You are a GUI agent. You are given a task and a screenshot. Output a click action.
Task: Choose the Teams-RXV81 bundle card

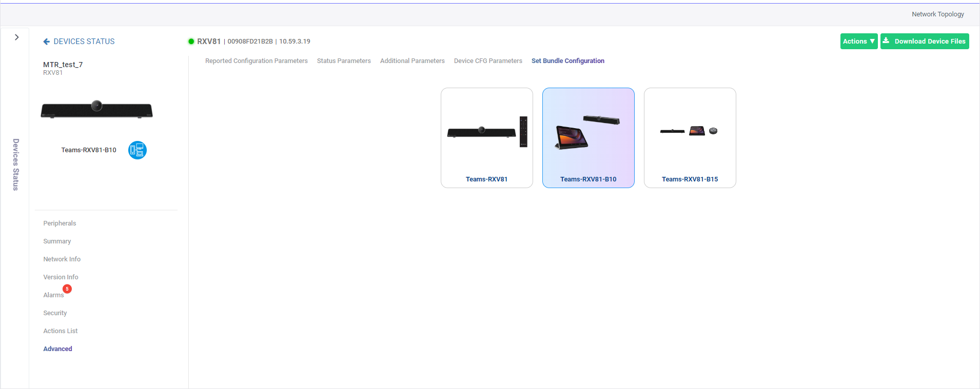(487, 138)
